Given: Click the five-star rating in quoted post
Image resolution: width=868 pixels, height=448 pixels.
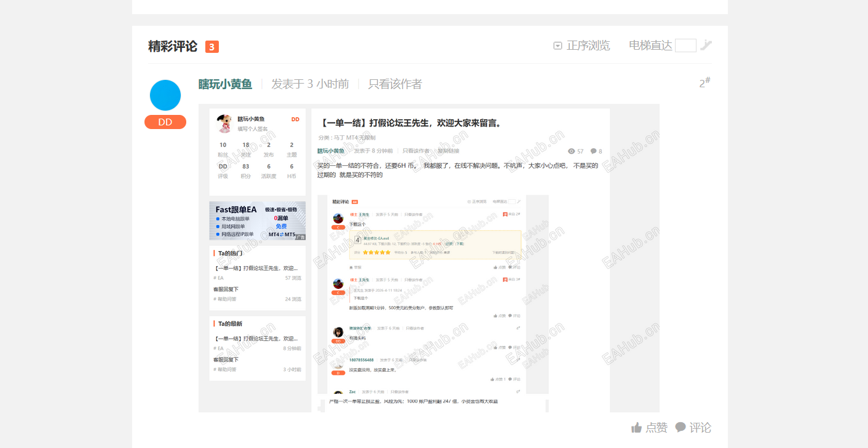Looking at the screenshot, I should pyautogui.click(x=376, y=253).
